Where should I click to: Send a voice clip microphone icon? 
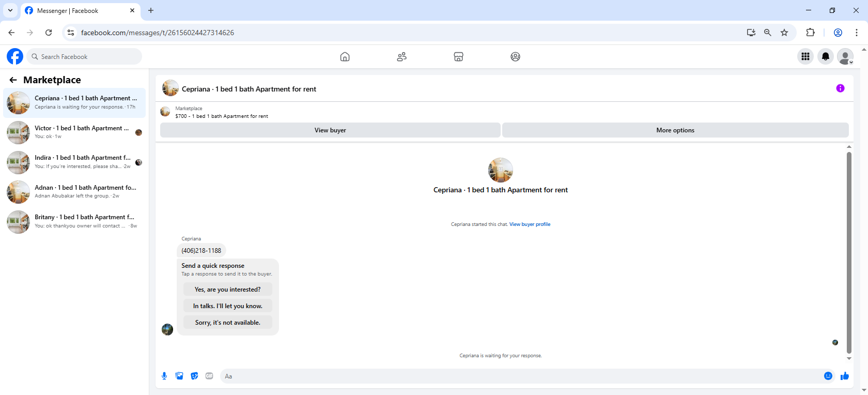(x=164, y=376)
